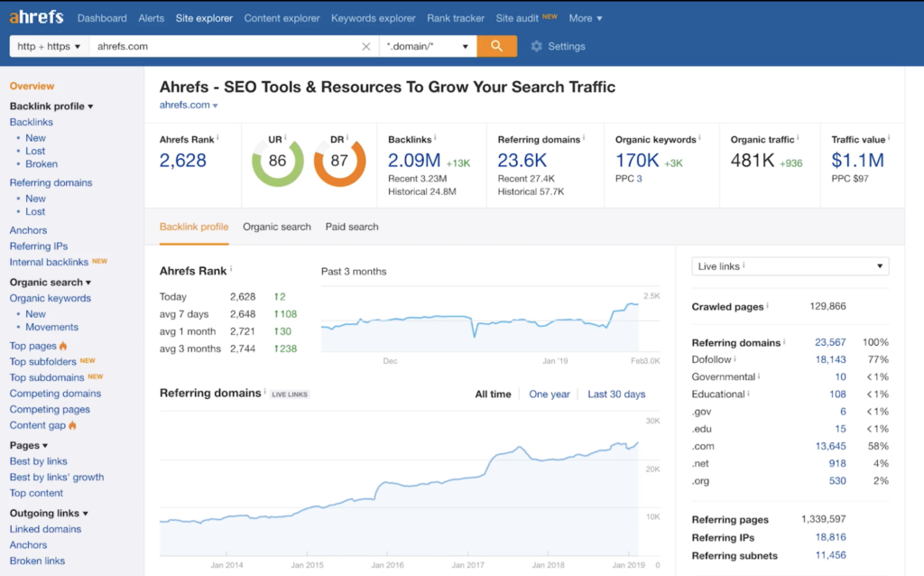The width and height of the screenshot is (924, 576).
Task: Clear the ahrefs.com search field with X
Action: (x=366, y=47)
